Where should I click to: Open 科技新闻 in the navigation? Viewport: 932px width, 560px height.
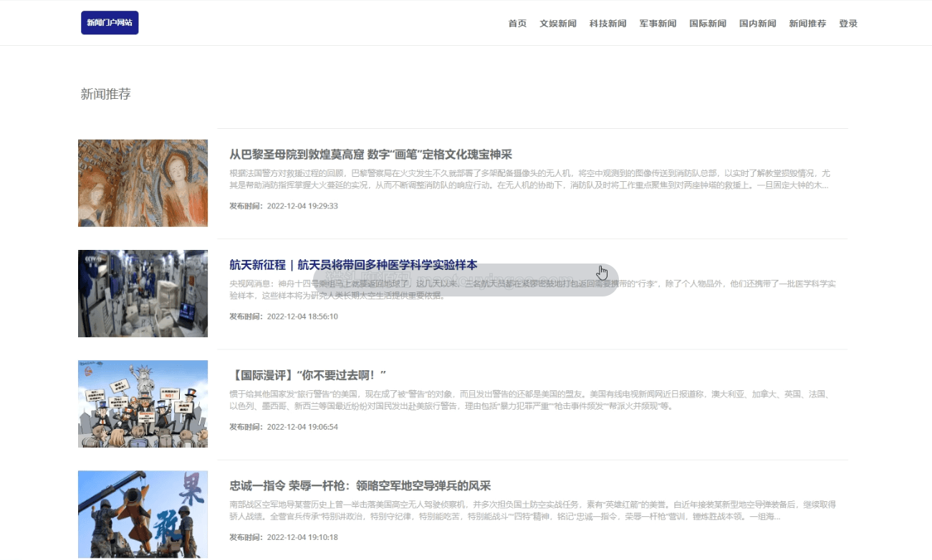pyautogui.click(x=607, y=24)
